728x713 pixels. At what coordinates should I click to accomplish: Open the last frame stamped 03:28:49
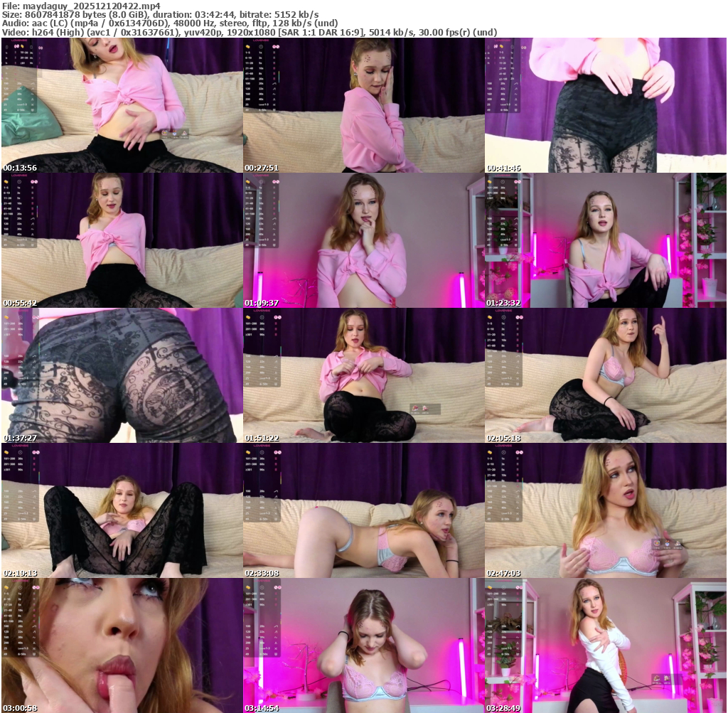tap(606, 645)
